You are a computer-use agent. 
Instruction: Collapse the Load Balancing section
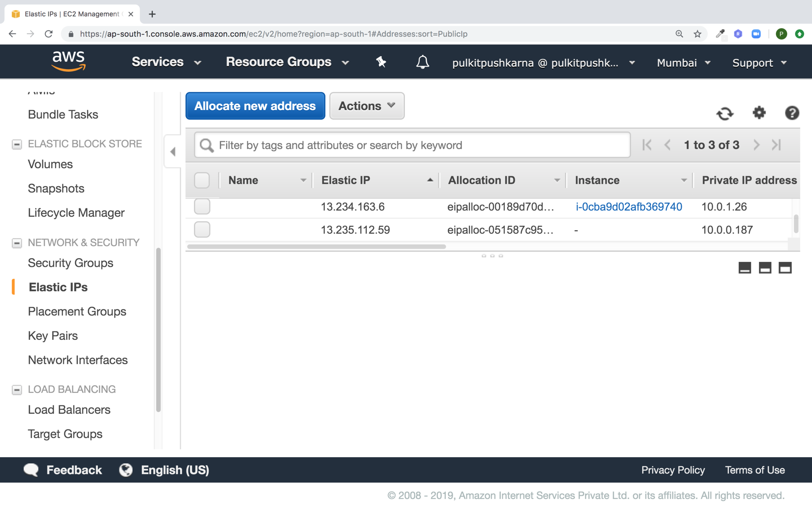(x=17, y=389)
